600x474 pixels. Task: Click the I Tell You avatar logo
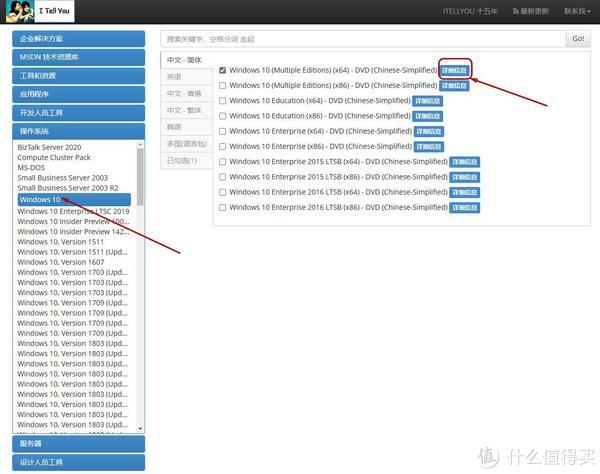click(18, 11)
